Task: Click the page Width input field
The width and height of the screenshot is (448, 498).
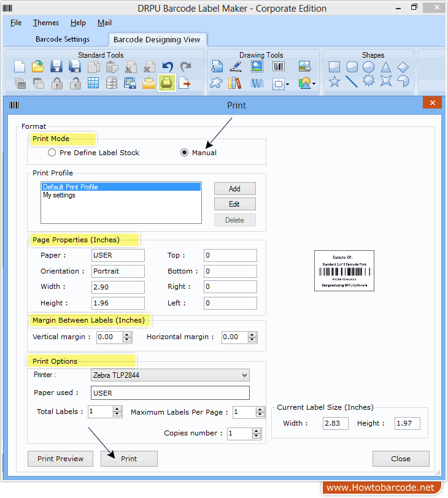Action: 118,286
